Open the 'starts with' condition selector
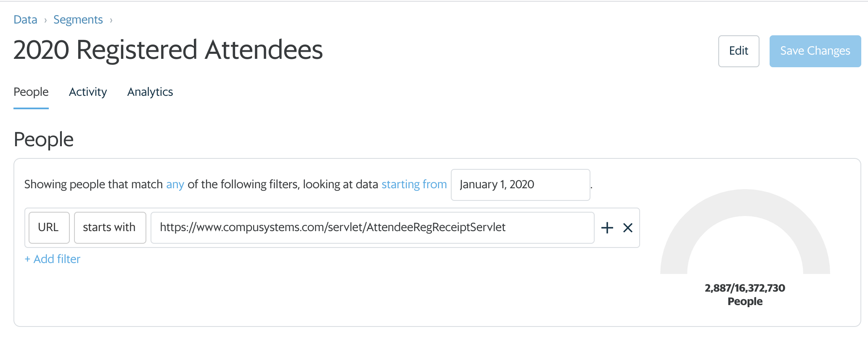 pyautogui.click(x=110, y=228)
